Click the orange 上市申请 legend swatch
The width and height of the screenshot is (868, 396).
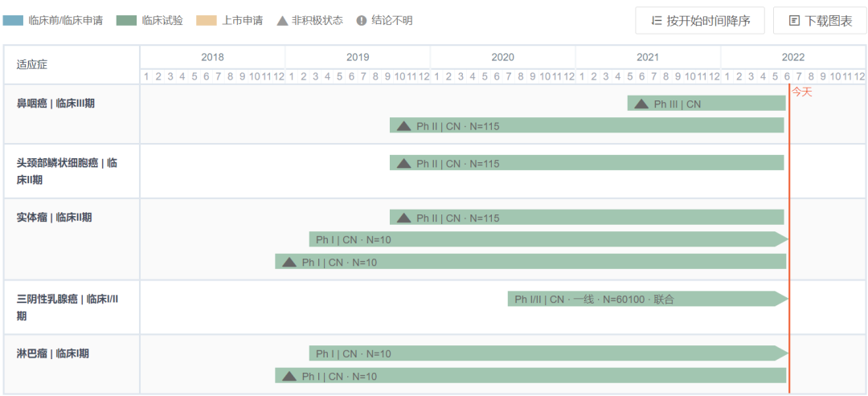pos(207,21)
